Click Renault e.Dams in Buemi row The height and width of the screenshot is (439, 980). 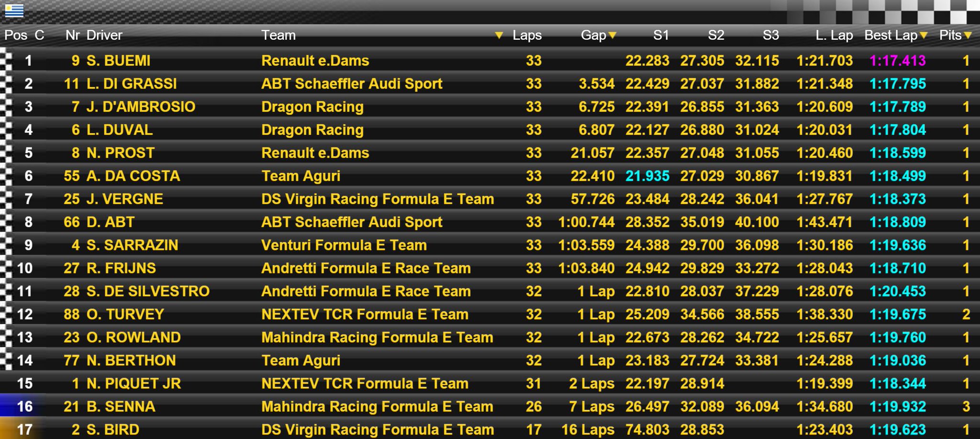[315, 61]
